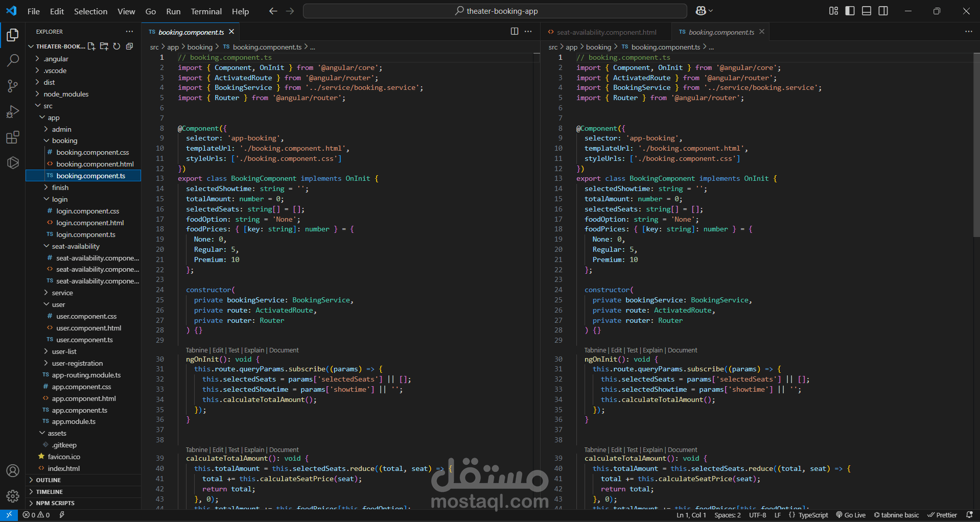Toggle Go Live server in status bar
This screenshot has width=980, height=522.
coord(851,515)
